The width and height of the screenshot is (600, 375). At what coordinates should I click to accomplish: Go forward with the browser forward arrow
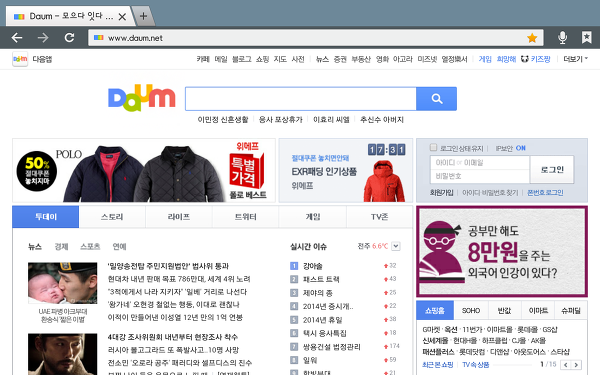[43, 38]
